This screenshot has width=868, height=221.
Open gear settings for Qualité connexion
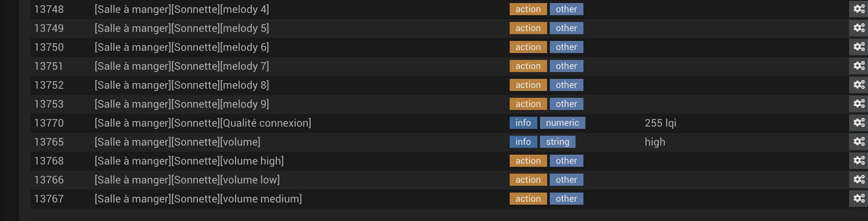859,123
